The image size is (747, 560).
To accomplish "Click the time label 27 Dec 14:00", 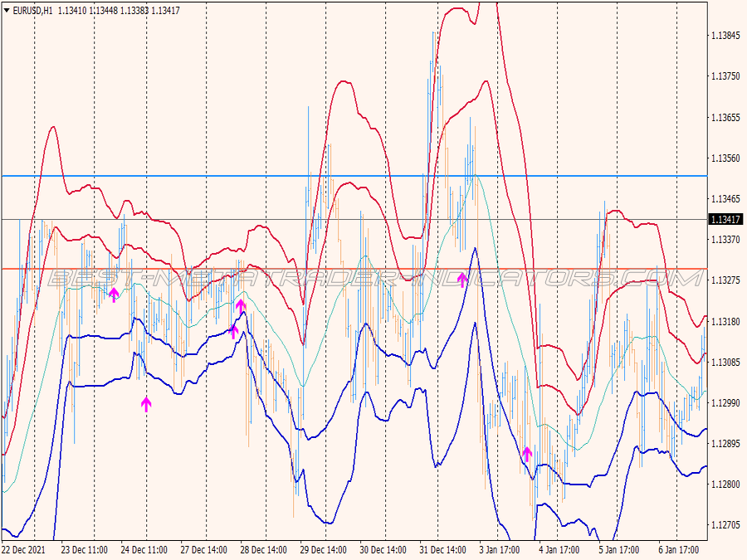I will (x=203, y=550).
